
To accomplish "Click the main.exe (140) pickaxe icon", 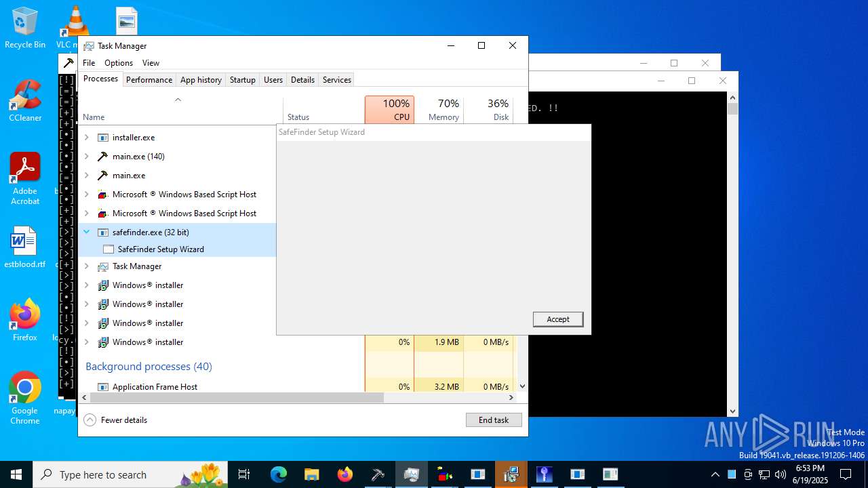I will point(103,157).
